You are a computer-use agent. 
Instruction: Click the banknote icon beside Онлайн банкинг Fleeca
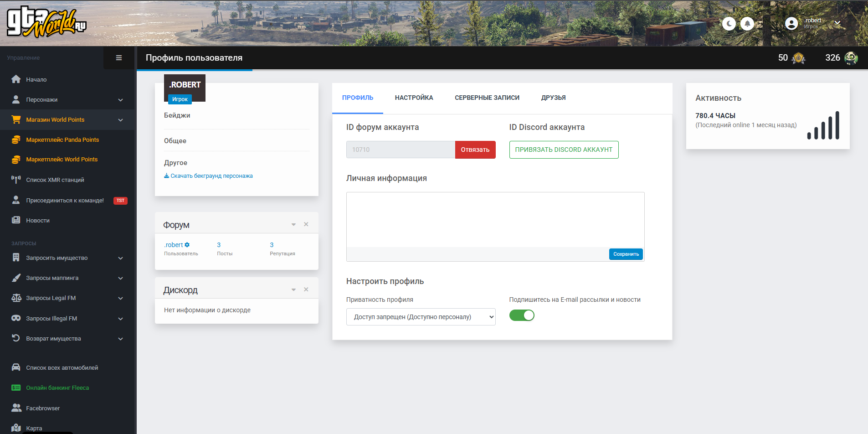[x=16, y=387]
